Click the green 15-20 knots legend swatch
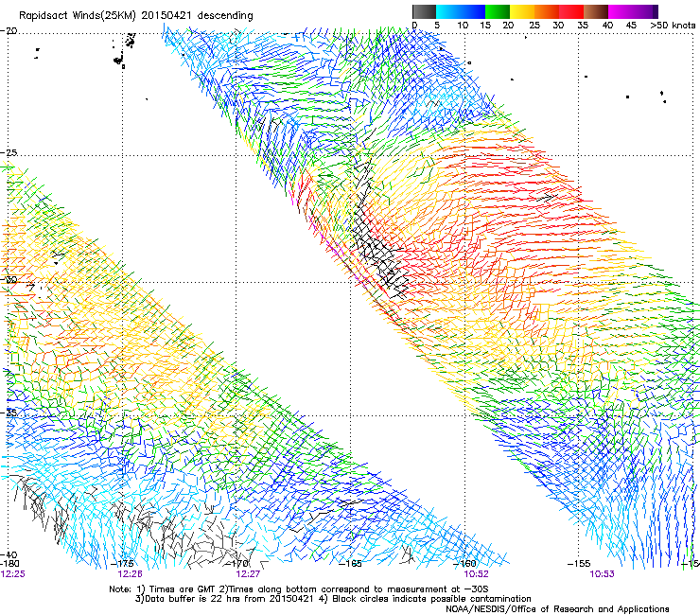The image size is (700, 615). click(x=498, y=11)
